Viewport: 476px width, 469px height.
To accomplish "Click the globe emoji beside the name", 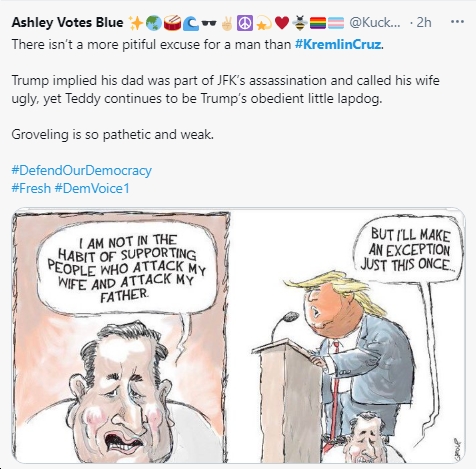I will coord(154,23).
